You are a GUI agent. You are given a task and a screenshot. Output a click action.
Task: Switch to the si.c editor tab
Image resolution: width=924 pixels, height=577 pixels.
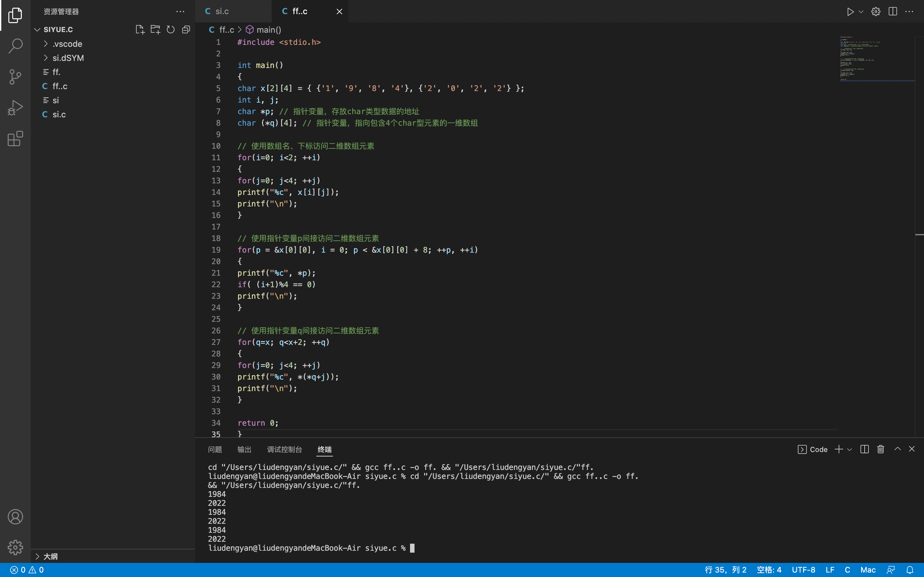click(222, 12)
